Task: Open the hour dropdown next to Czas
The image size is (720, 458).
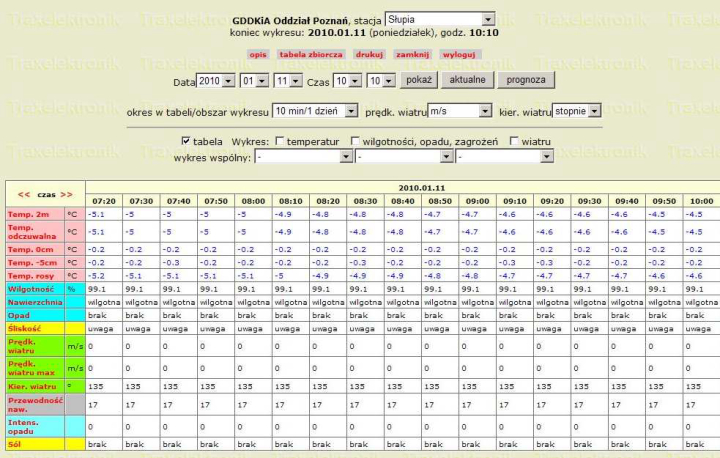Action: tap(348, 81)
